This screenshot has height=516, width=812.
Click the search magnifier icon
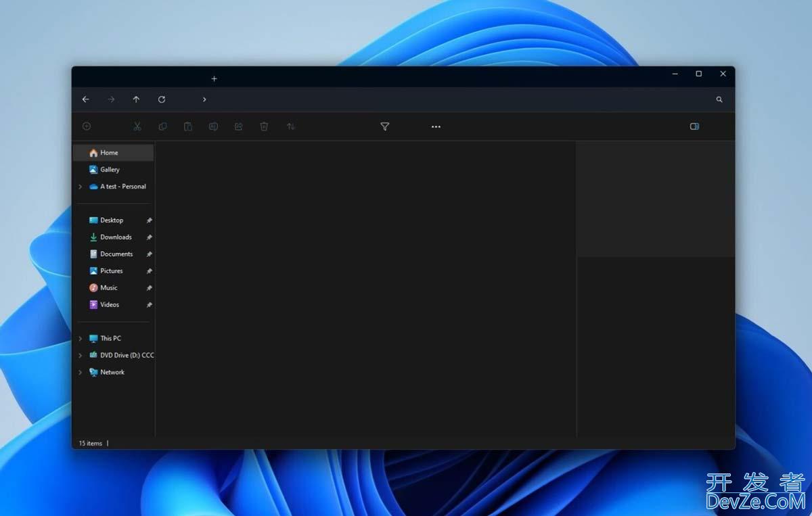719,99
